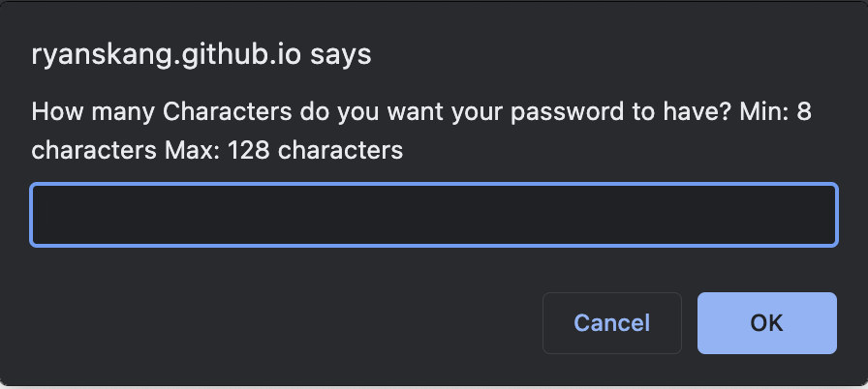Click inside the empty text box
Screen dimensions: 868x389
434,215
